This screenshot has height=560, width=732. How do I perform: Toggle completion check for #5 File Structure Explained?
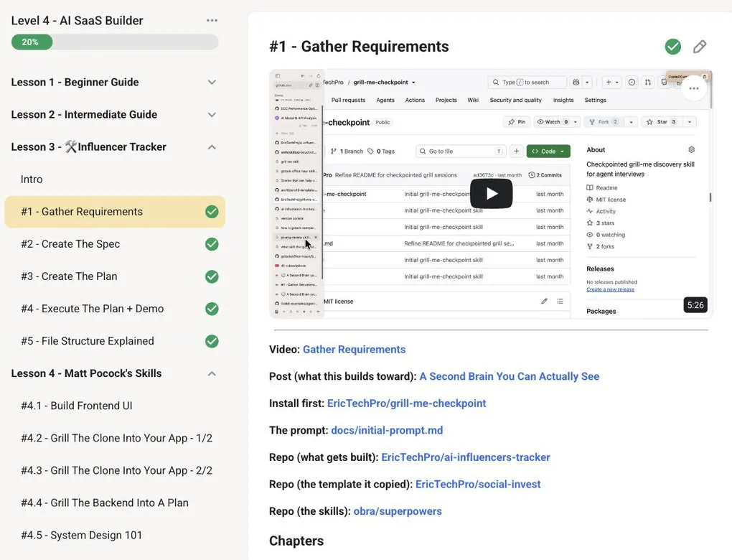(212, 341)
